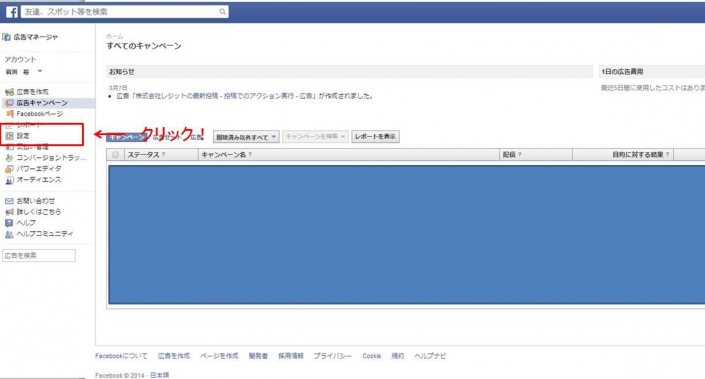This screenshot has height=379, width=705.
Task: Open the Cookie footer link
Action: click(x=372, y=356)
